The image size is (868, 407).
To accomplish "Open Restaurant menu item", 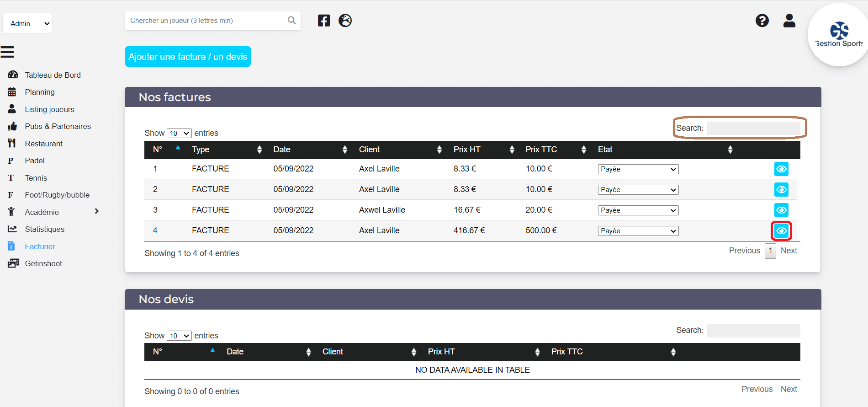I will (x=43, y=144).
